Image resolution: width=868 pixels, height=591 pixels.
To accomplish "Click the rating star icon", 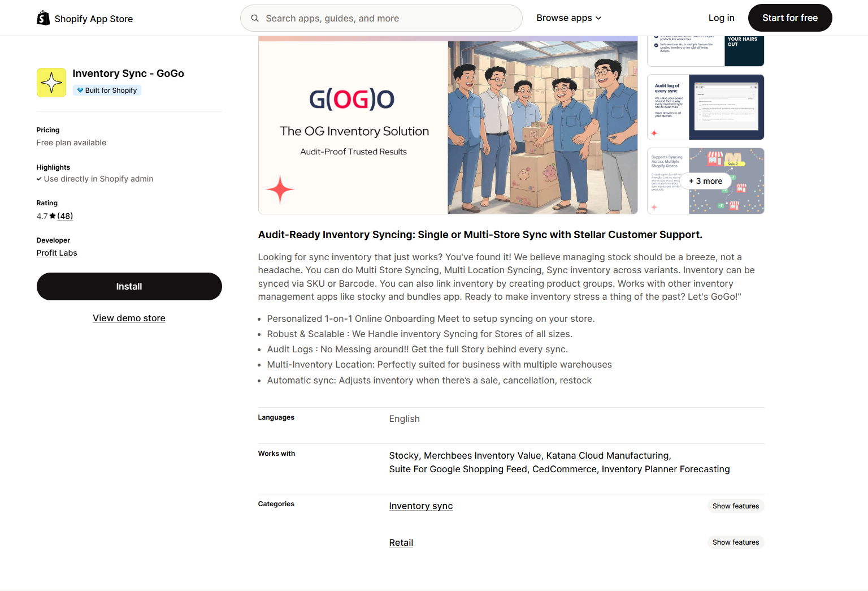I will tap(53, 216).
